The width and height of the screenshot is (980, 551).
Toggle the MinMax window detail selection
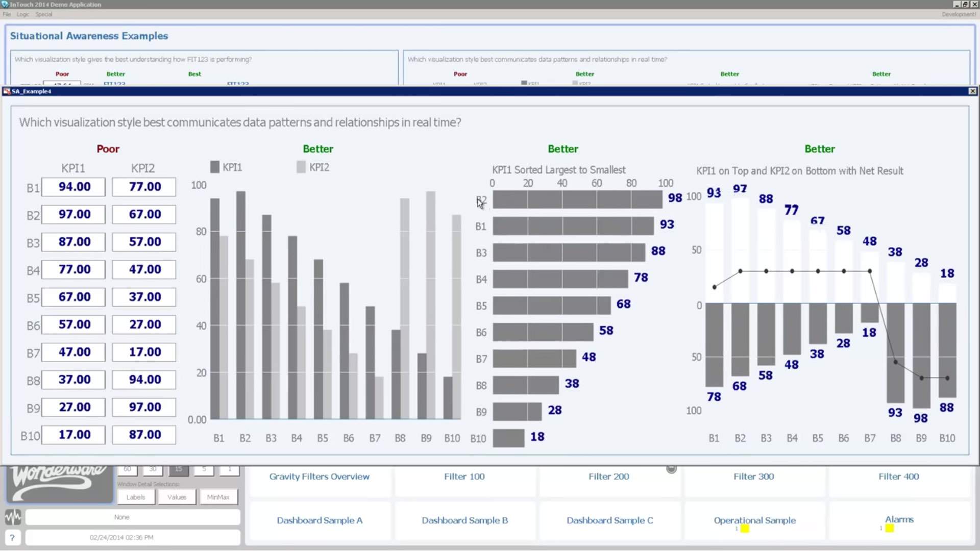pos(218,497)
